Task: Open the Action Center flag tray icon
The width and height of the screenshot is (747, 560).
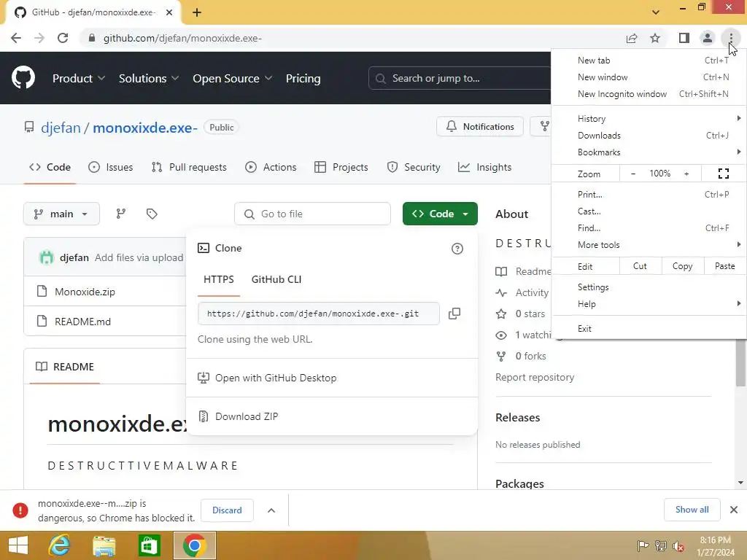Action: (643, 546)
